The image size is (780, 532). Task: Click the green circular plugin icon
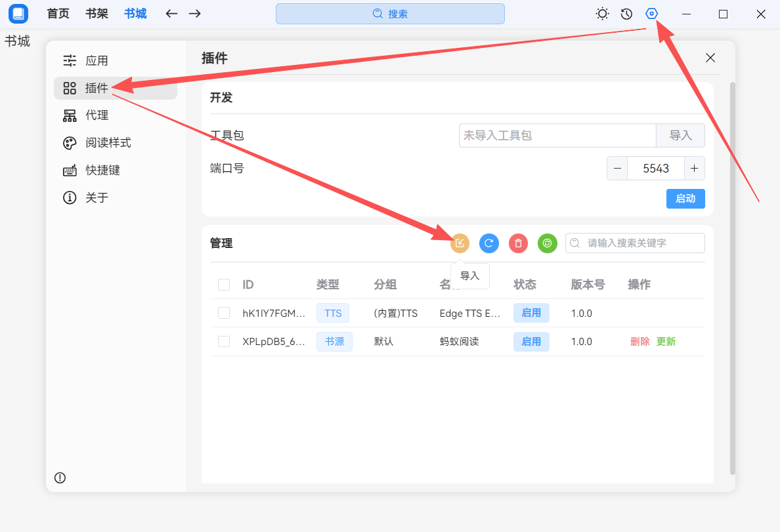tap(547, 243)
